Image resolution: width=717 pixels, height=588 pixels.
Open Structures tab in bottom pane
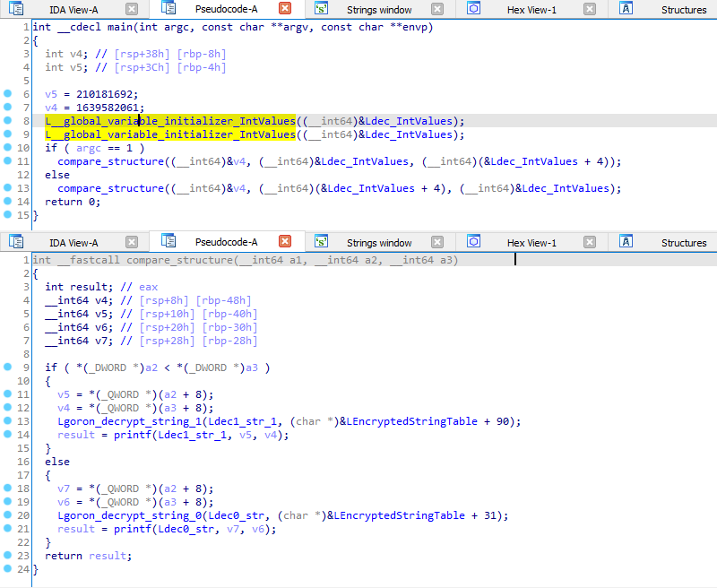tap(684, 243)
